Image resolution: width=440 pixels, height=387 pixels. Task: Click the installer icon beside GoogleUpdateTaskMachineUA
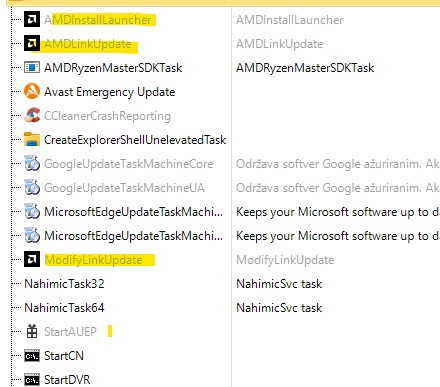[32, 188]
